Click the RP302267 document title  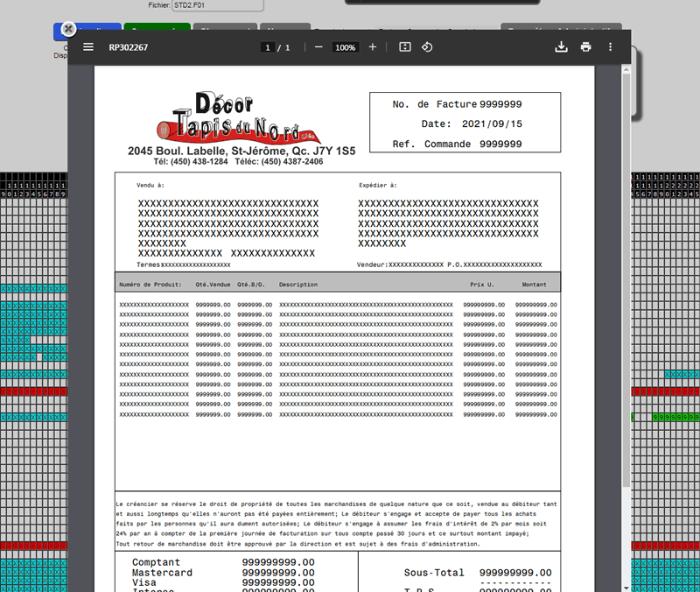pyautogui.click(x=128, y=47)
